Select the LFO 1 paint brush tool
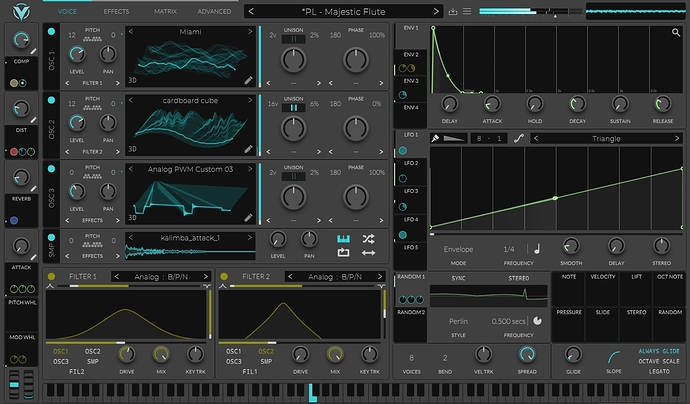This screenshot has width=690, height=404. click(x=437, y=139)
